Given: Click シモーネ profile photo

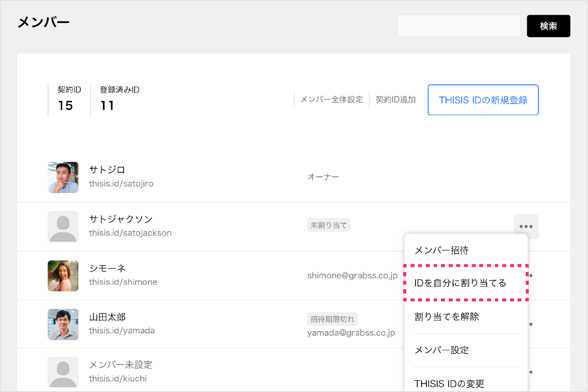Looking at the screenshot, I should coord(63,275).
